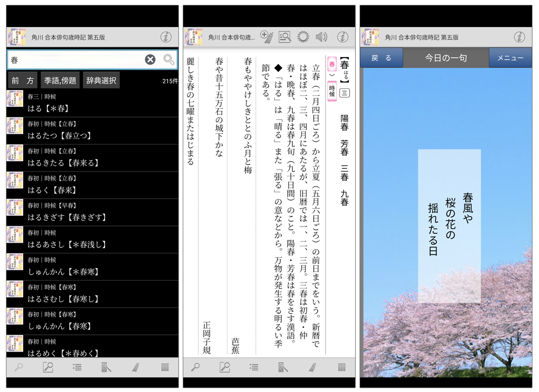The image size is (539, 392).
Task: Tap the marker pen icon in the entry view's bottom bar
Action: tap(312, 367)
